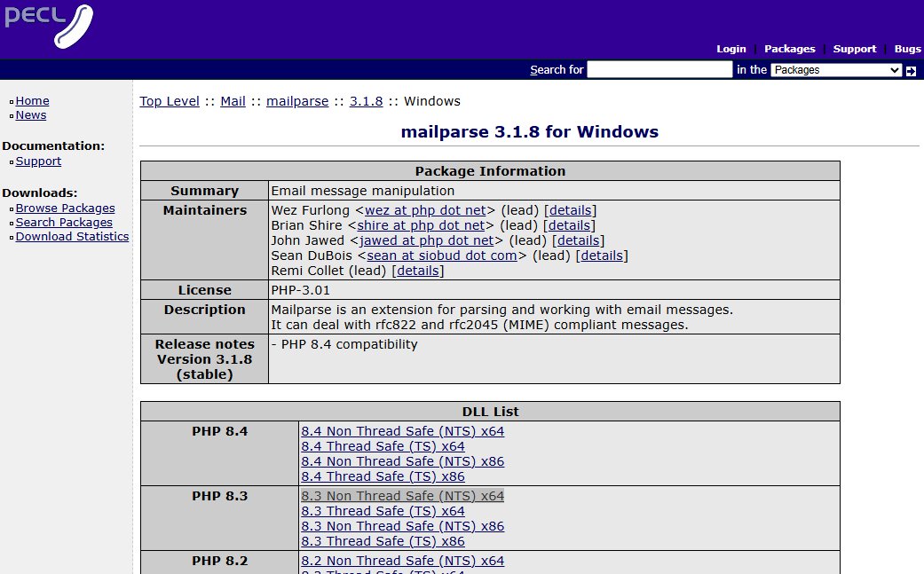
Task: Open Support in the top navigation
Action: coord(854,49)
